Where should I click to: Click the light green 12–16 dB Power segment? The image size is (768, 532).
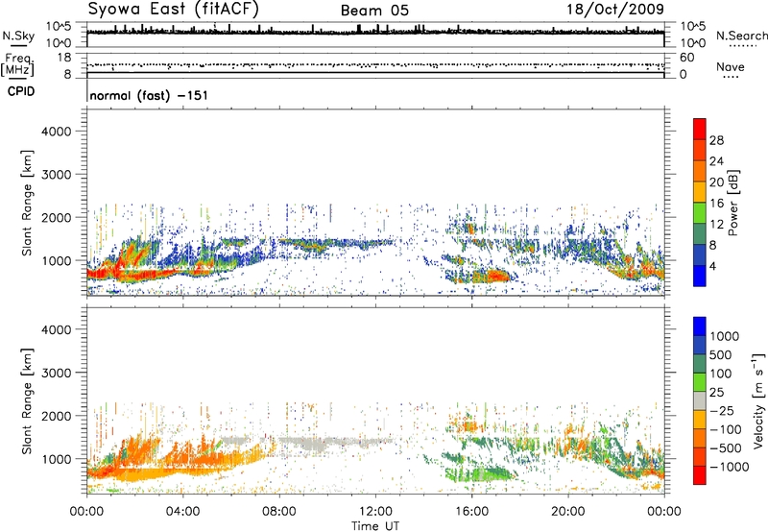click(700, 212)
